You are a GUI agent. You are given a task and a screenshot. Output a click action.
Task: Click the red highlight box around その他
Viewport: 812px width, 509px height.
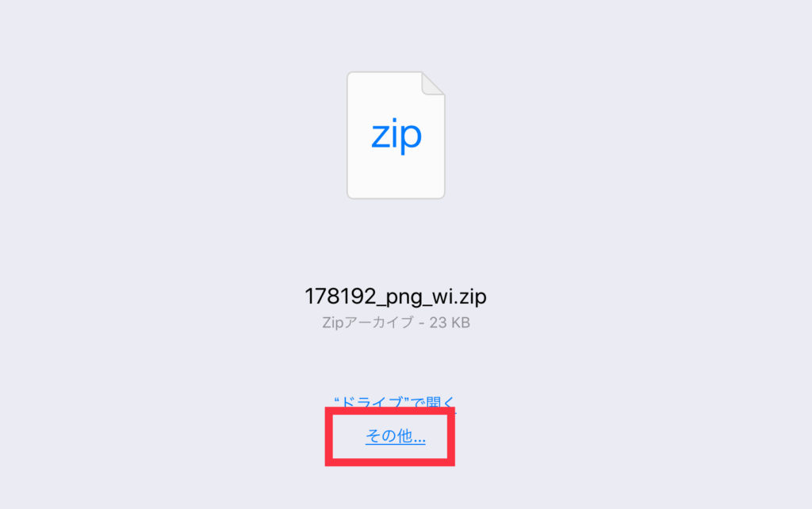390,437
